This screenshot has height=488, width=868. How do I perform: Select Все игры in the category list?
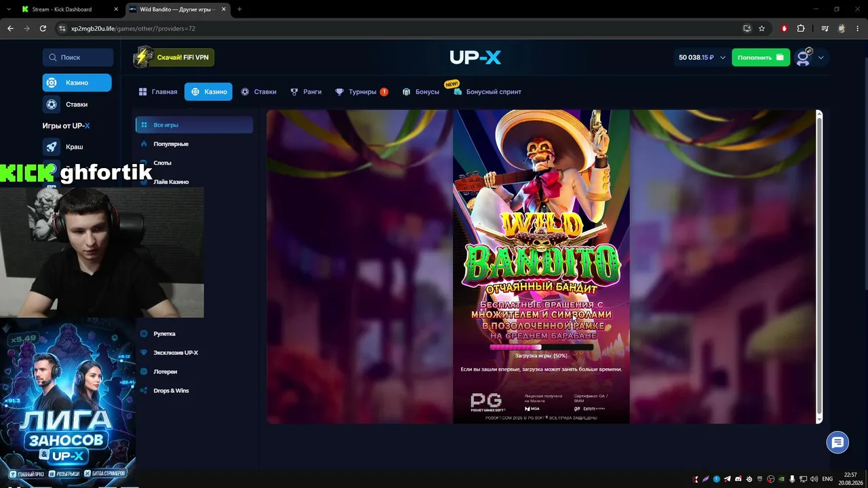[x=194, y=125]
